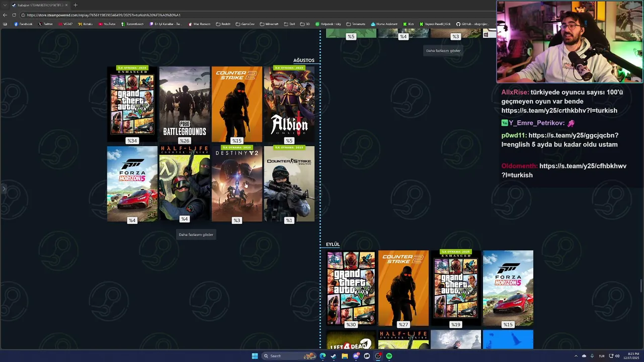
Task: Select the Albion Online game cover
Action: coord(289,105)
